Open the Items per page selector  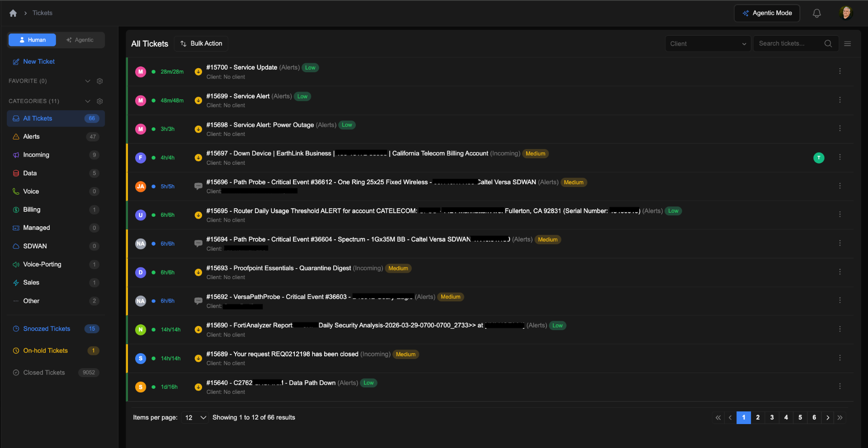click(194, 418)
